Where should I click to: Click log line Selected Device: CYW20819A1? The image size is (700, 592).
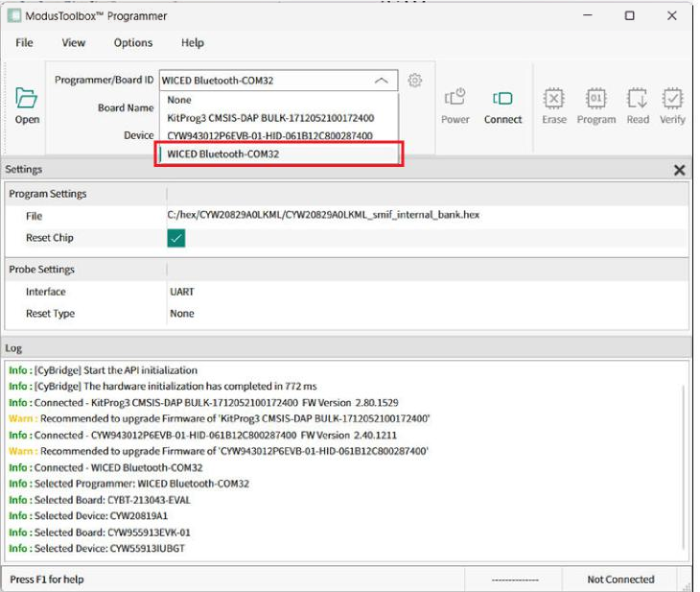[88, 516]
